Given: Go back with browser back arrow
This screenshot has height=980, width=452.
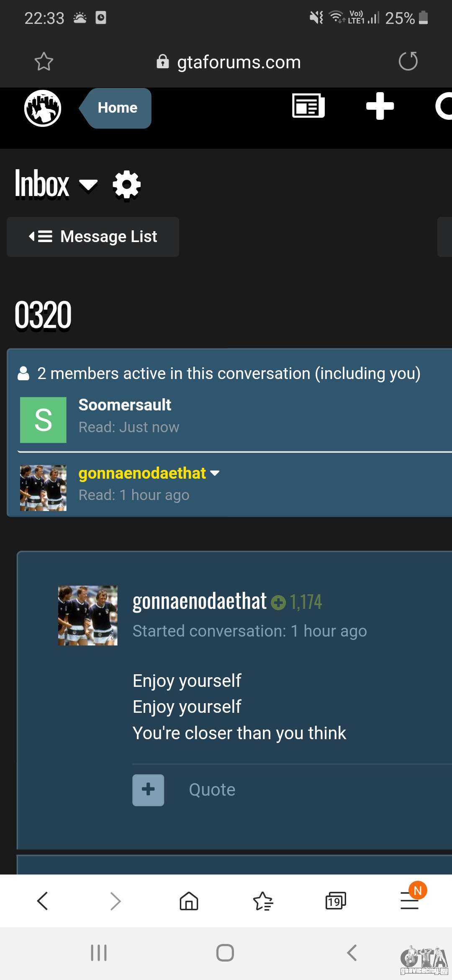Looking at the screenshot, I should pos(42,901).
